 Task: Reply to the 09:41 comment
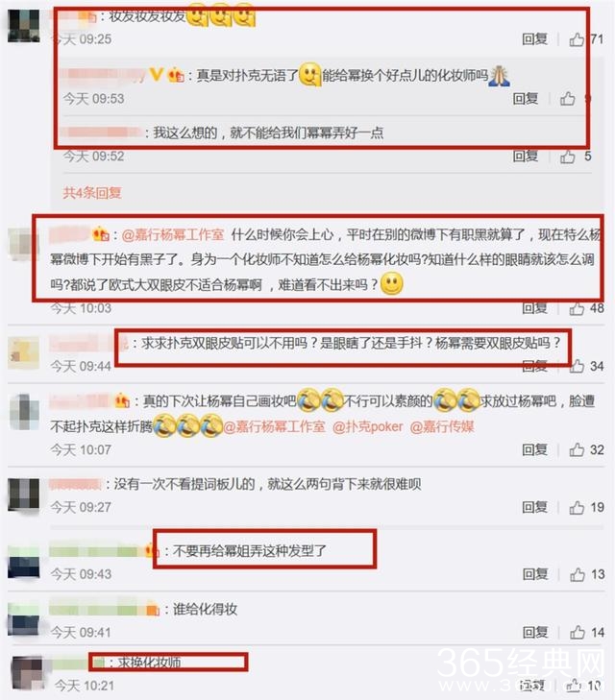(x=535, y=632)
